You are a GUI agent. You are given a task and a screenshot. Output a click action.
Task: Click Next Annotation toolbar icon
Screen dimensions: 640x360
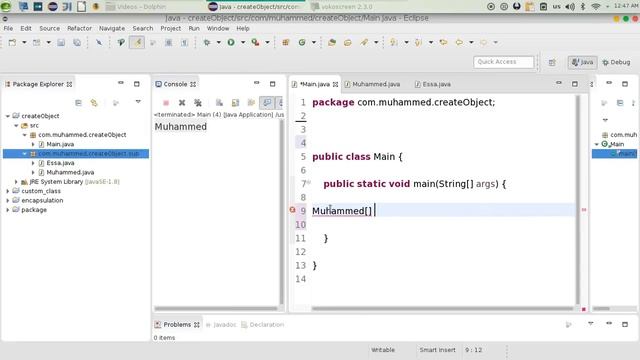coord(394,42)
